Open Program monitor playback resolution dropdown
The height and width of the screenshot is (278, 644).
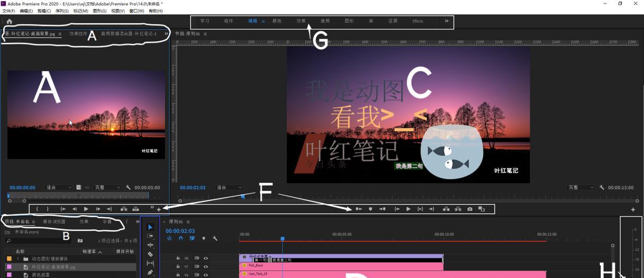pyautogui.click(x=581, y=187)
